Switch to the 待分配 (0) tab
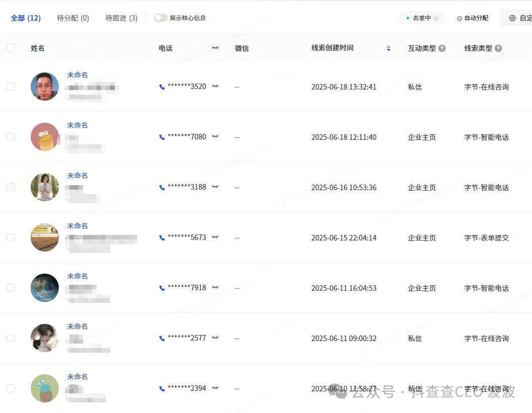Viewport: 532px width, 413px height. click(73, 18)
